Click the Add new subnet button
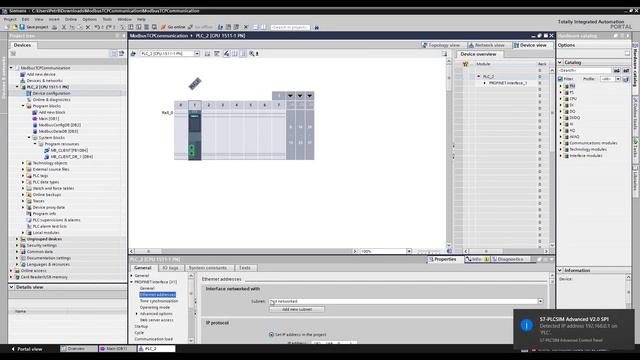Screen dimensions: 640x360 point(297,309)
